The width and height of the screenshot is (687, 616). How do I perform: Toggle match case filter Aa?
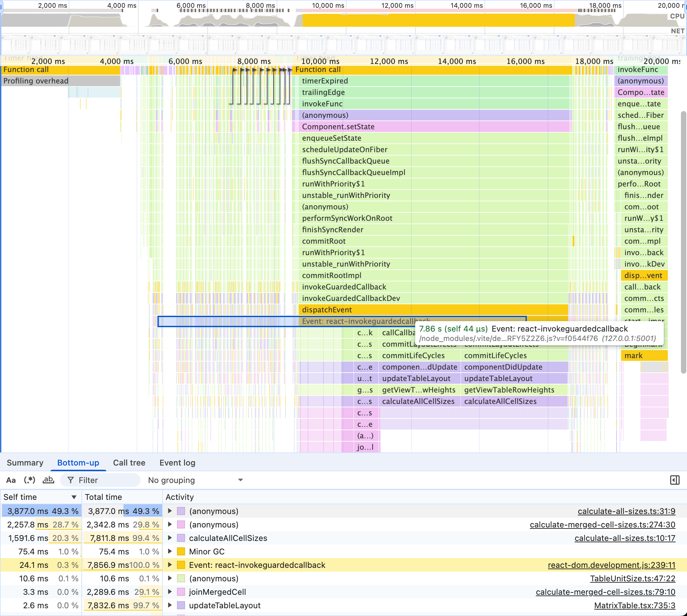[x=11, y=480]
